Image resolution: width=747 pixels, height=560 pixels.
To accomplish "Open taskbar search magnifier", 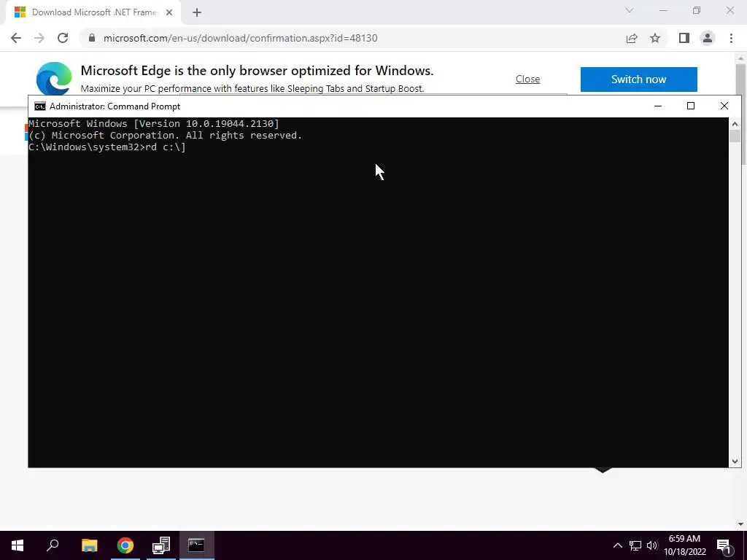I will 53,545.
